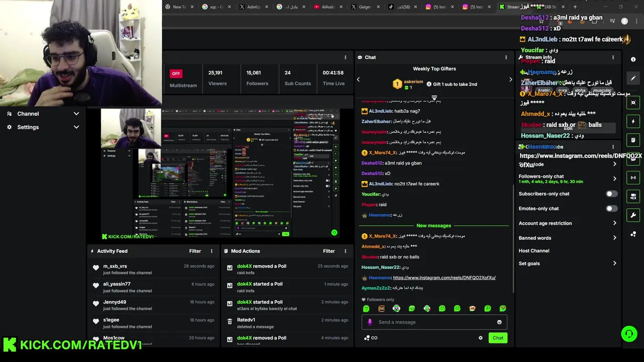Screen dimensions: 644x362
Task: Go to previous Weekly Top Gifters slide
Action: [x=358, y=79]
